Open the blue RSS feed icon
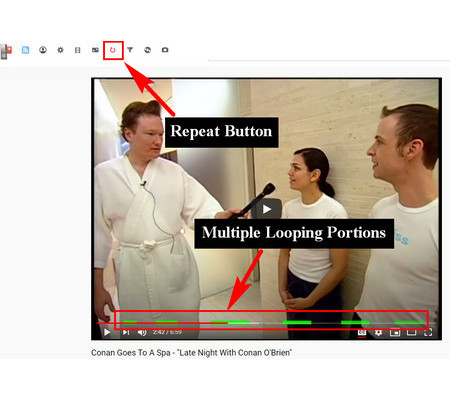Viewport: 450px width, 397px height. [x=25, y=50]
